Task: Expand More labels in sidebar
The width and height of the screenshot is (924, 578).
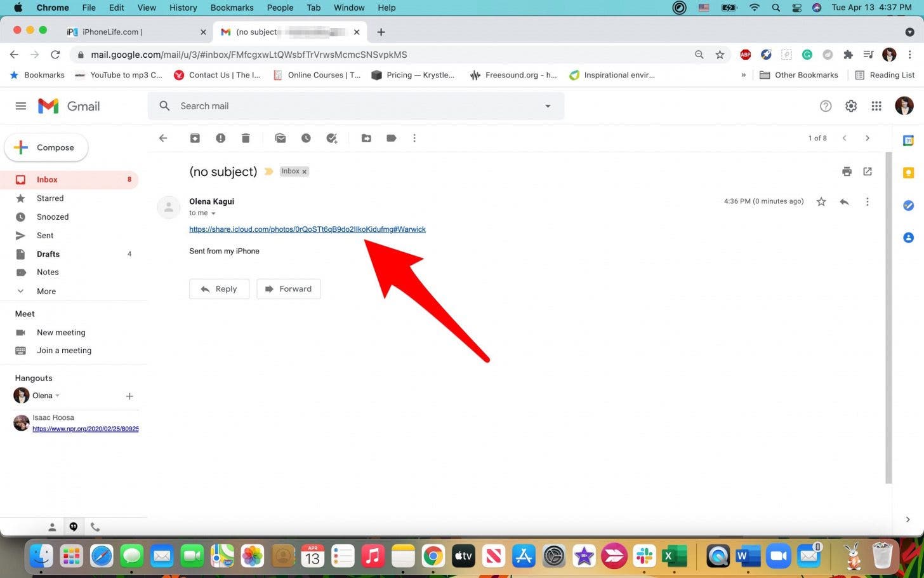Action: click(x=46, y=291)
